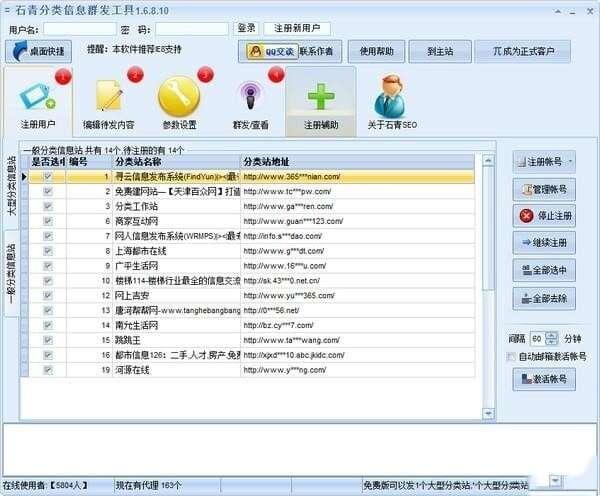Screen dimensions: 600x496
Task: Click 停止注册 red stop button
Action: [544, 215]
